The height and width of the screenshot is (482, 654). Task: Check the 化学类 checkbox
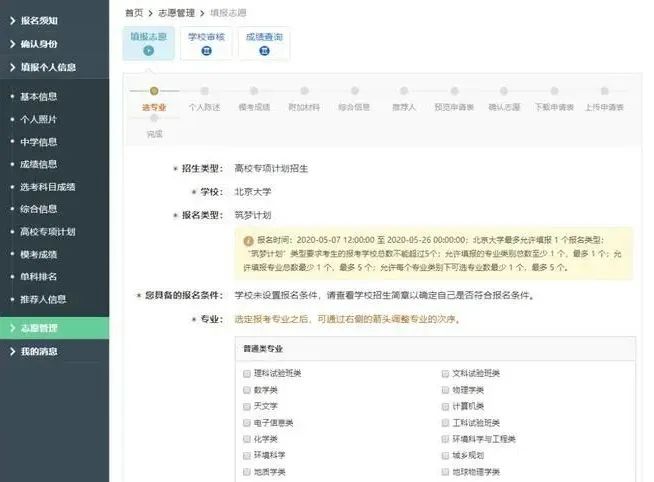(x=247, y=439)
